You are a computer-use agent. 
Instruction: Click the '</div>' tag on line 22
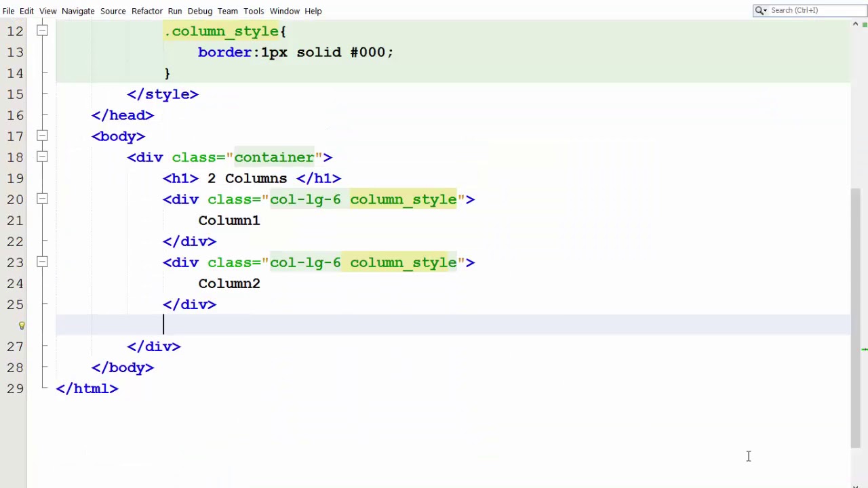coord(189,241)
